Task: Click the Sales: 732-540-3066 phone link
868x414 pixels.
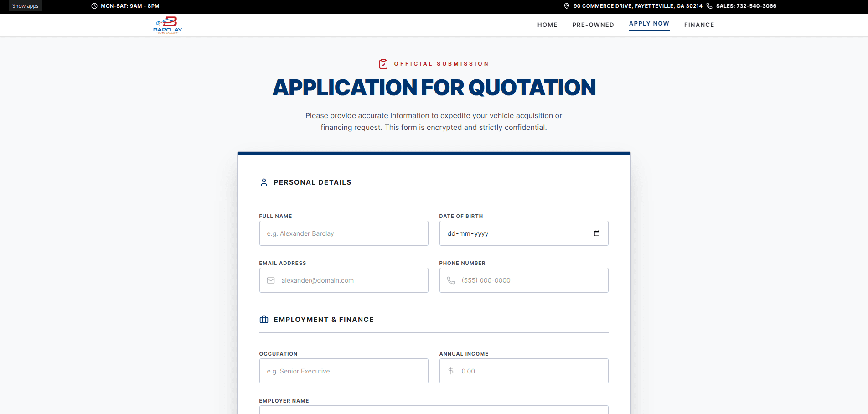Action: pyautogui.click(x=746, y=6)
